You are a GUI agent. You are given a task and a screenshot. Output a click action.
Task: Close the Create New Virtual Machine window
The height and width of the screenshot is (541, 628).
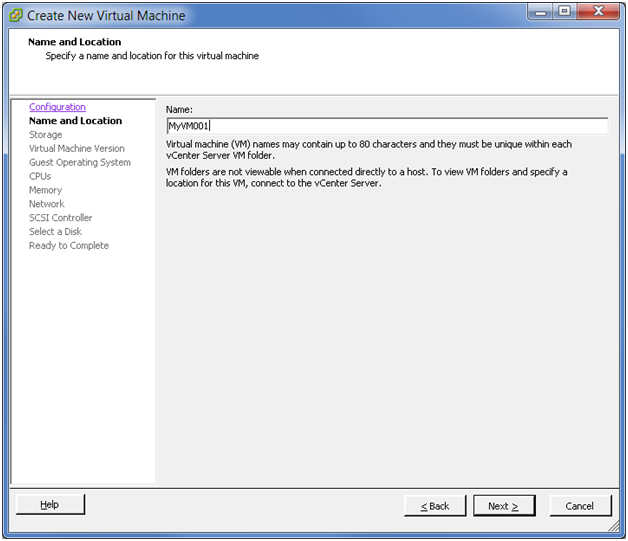(x=599, y=12)
